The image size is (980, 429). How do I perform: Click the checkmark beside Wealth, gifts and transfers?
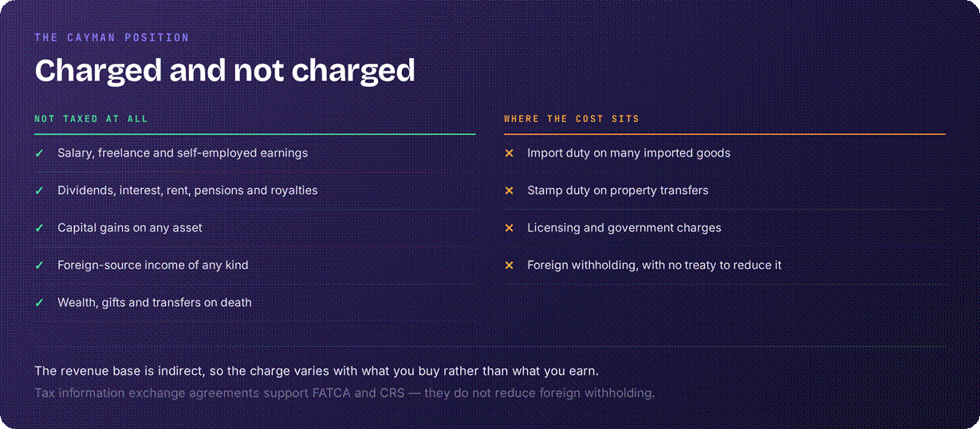tap(39, 303)
